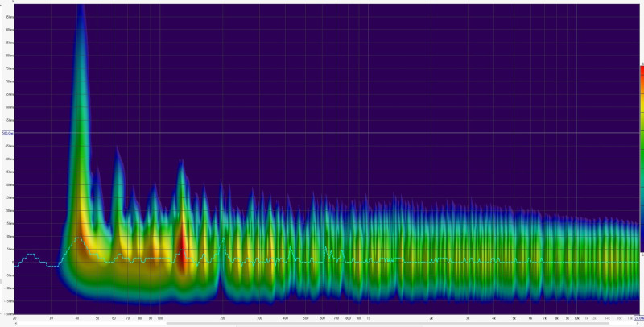Viewport: 644px width, 327px height.
Task: Click the left arrow of horizontal scrollbar
Action: pos(16,324)
